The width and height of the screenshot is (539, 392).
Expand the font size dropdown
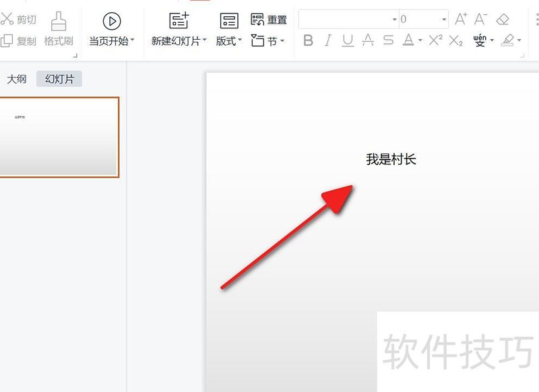coord(443,19)
